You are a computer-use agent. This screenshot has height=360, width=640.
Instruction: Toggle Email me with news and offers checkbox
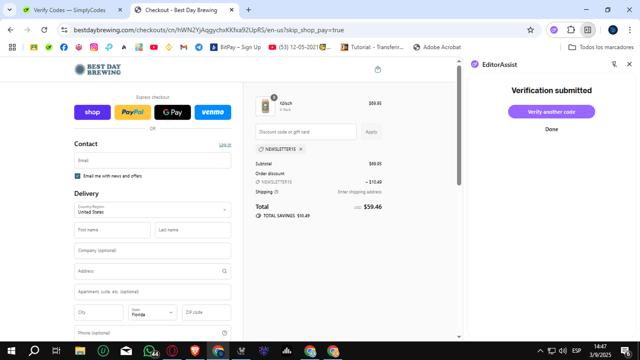click(x=78, y=176)
